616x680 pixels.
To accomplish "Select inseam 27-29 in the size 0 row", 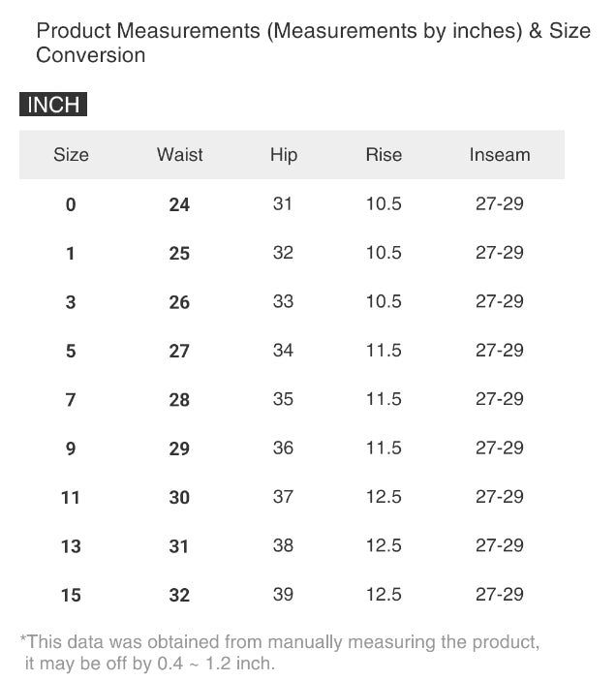I will [x=500, y=204].
